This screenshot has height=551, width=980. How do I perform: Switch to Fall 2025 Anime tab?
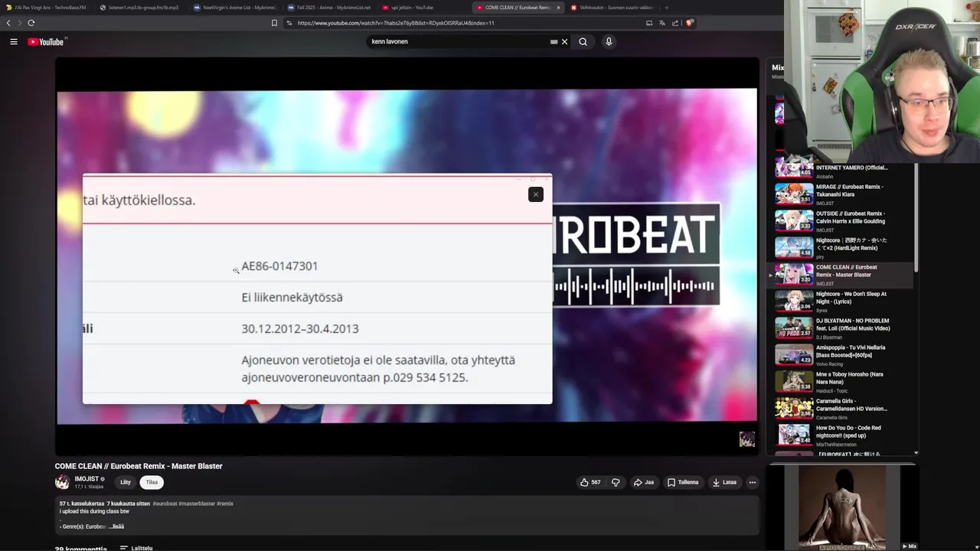(x=331, y=8)
